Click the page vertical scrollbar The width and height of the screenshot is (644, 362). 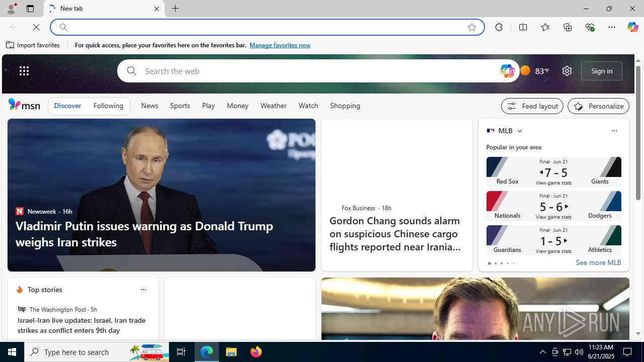(638, 133)
